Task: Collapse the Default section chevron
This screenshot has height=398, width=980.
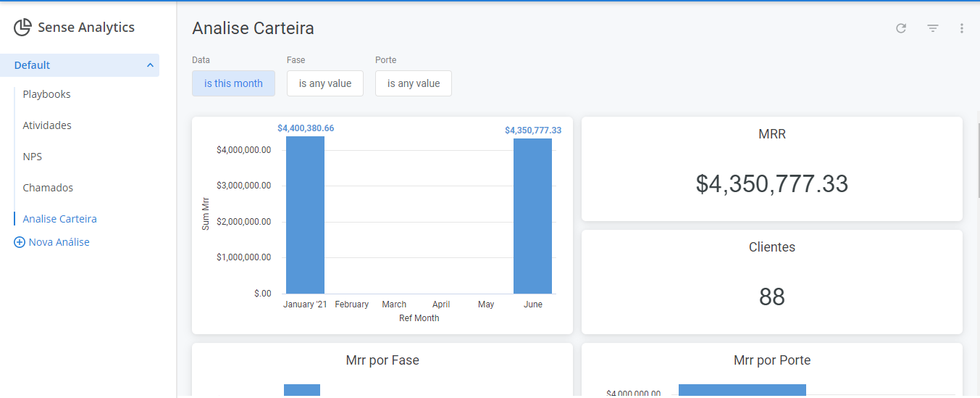Action: click(x=150, y=65)
